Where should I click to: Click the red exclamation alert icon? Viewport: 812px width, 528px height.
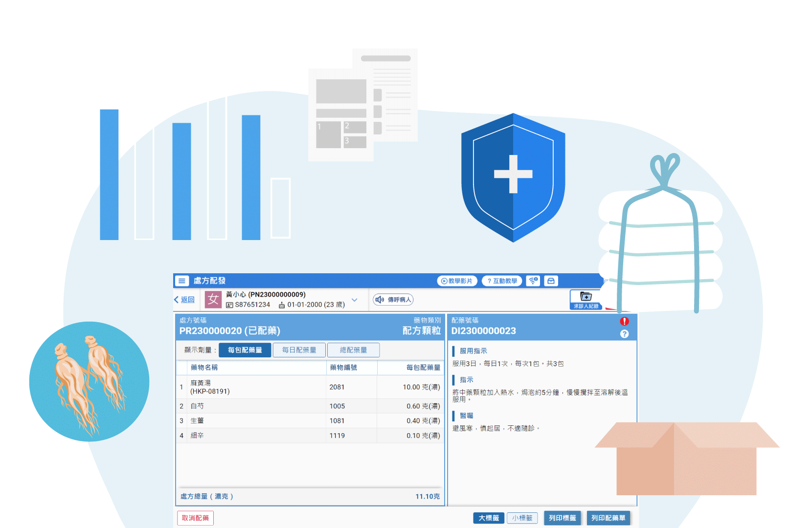624,321
